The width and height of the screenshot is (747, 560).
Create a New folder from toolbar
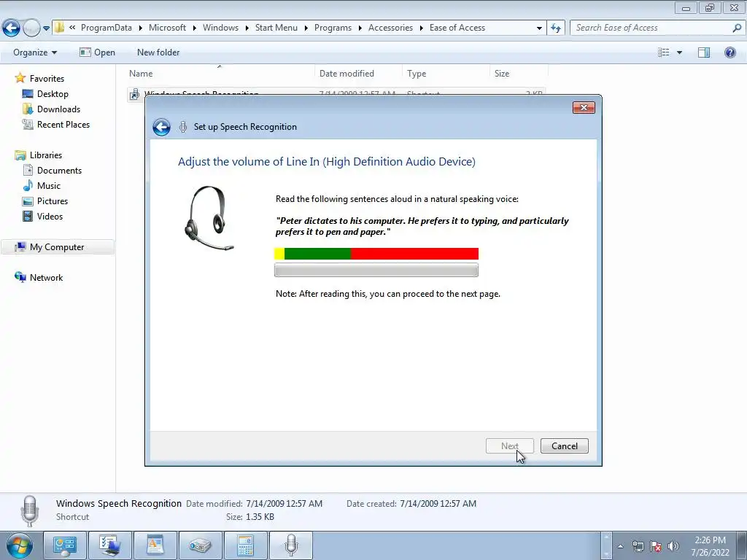158,52
